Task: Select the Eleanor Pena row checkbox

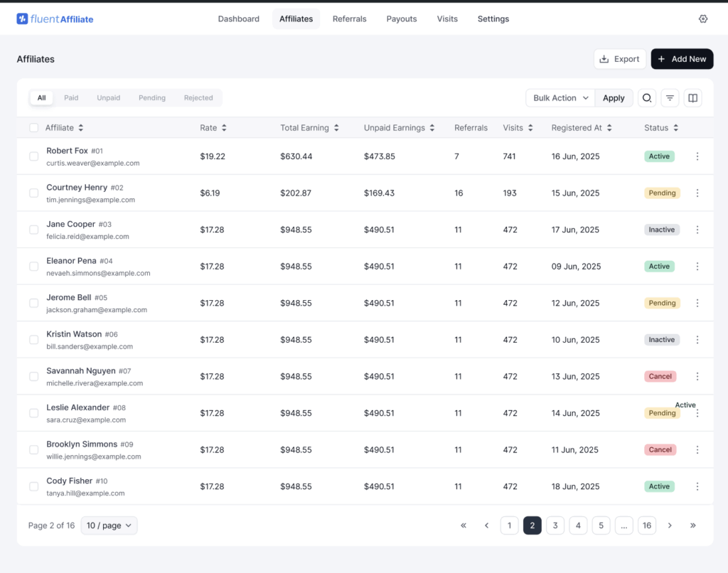Action: (34, 267)
